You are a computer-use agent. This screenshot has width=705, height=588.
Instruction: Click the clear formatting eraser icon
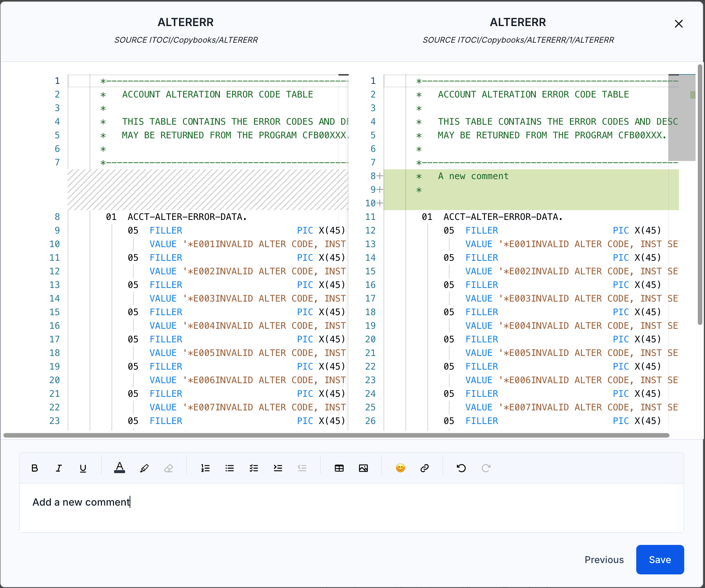tap(169, 468)
